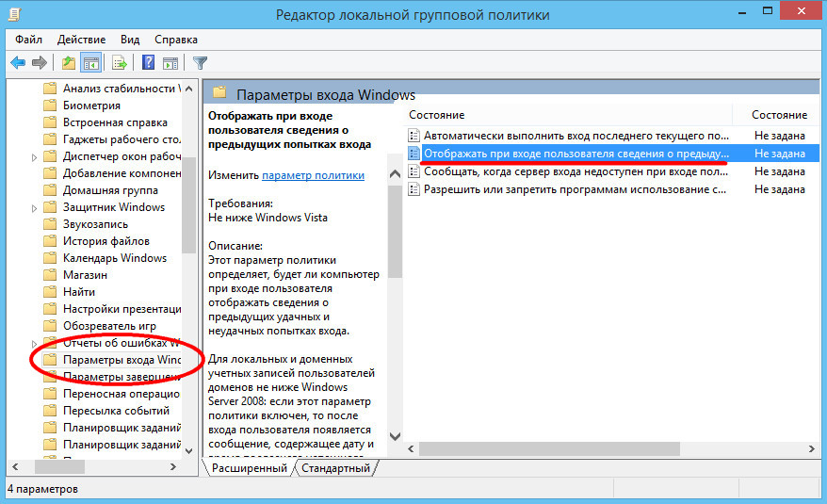The image size is (827, 504).
Task: Select policy Сообщать, когда сервер входа недоступен
Action: 576,171
